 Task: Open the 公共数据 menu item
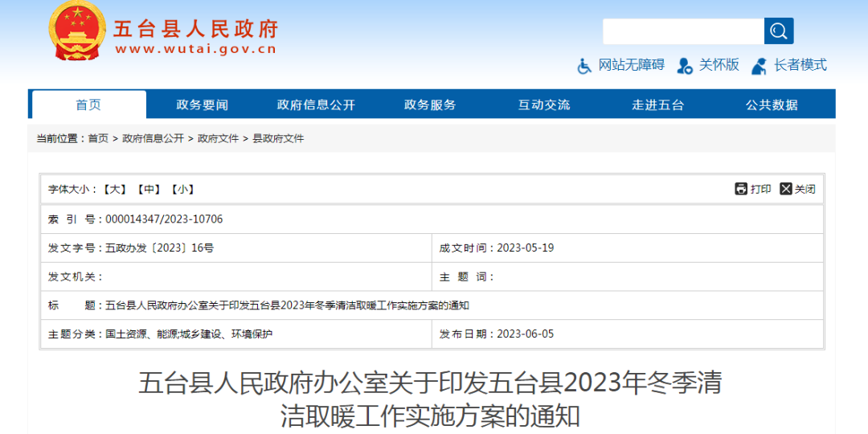coord(772,104)
